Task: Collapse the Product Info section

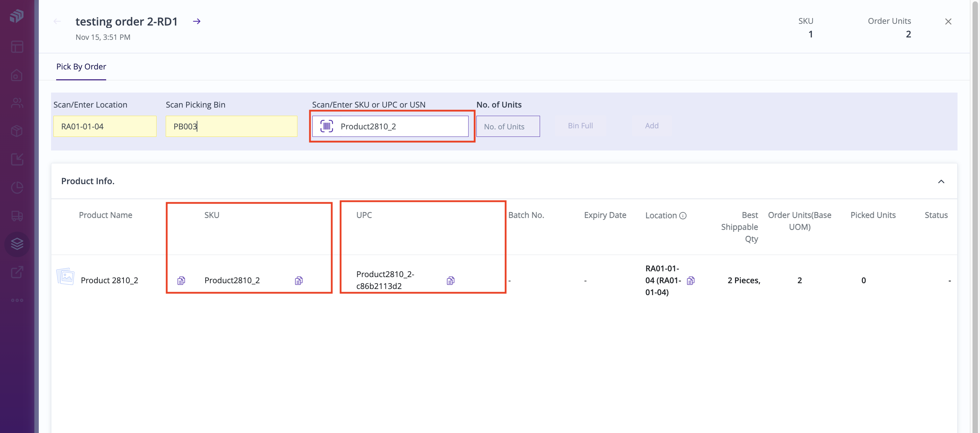Action: [941, 181]
